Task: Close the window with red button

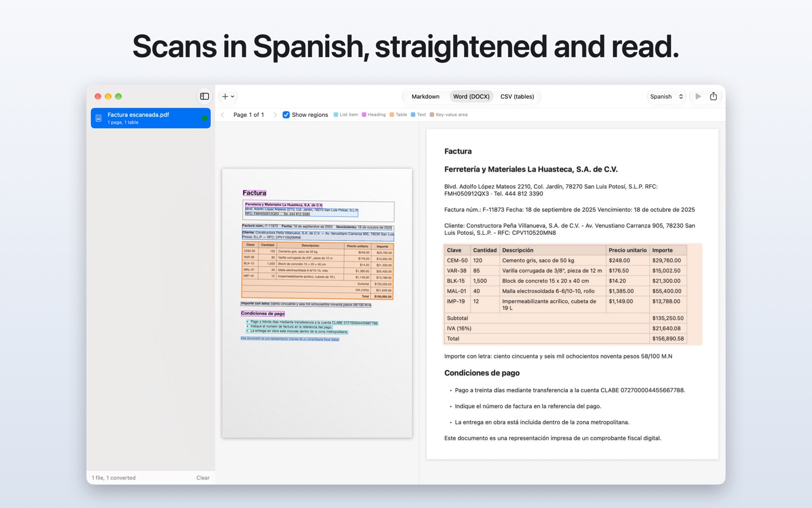Action: [98, 97]
